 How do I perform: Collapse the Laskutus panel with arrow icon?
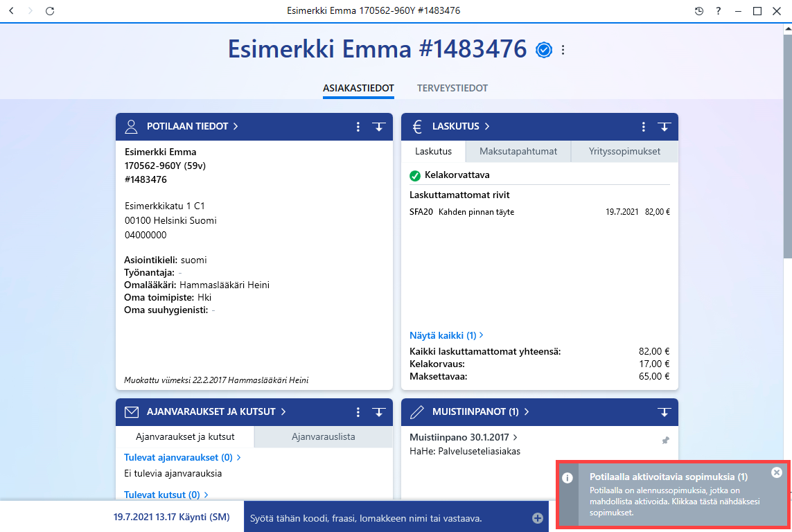coord(665,127)
